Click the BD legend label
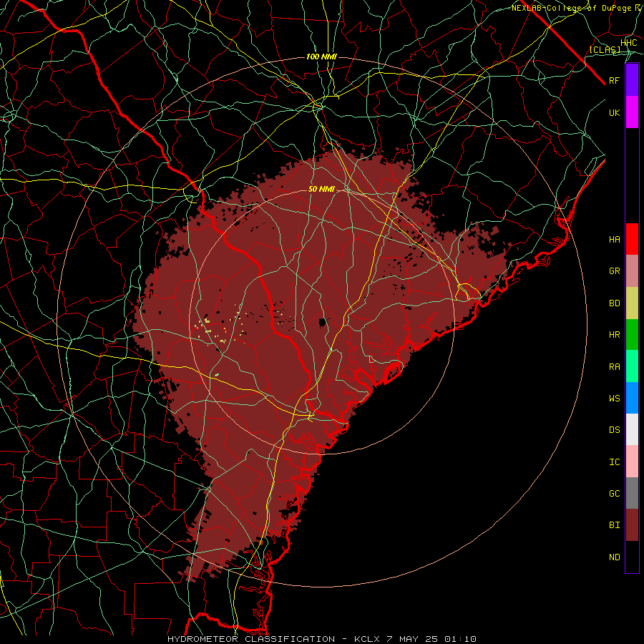Screen dimensions: 644x644 614,303
